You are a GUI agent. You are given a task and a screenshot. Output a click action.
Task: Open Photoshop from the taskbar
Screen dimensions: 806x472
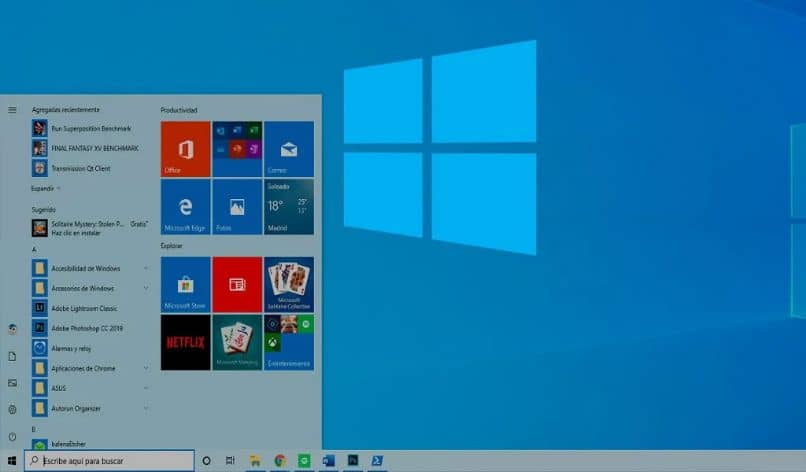point(353,461)
